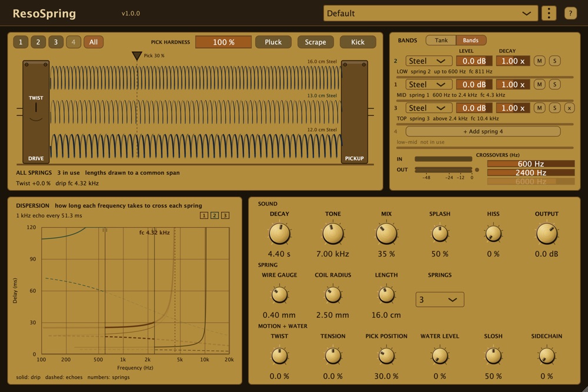The height and width of the screenshot is (392, 588).
Task: Select spring view 3
Action: pyautogui.click(x=55, y=42)
